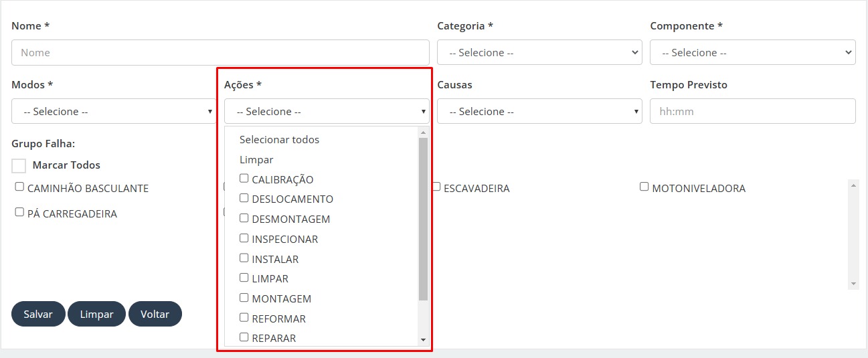Screen dimensions: 868x358
Task: Open the Categoria dropdown
Action: click(539, 52)
